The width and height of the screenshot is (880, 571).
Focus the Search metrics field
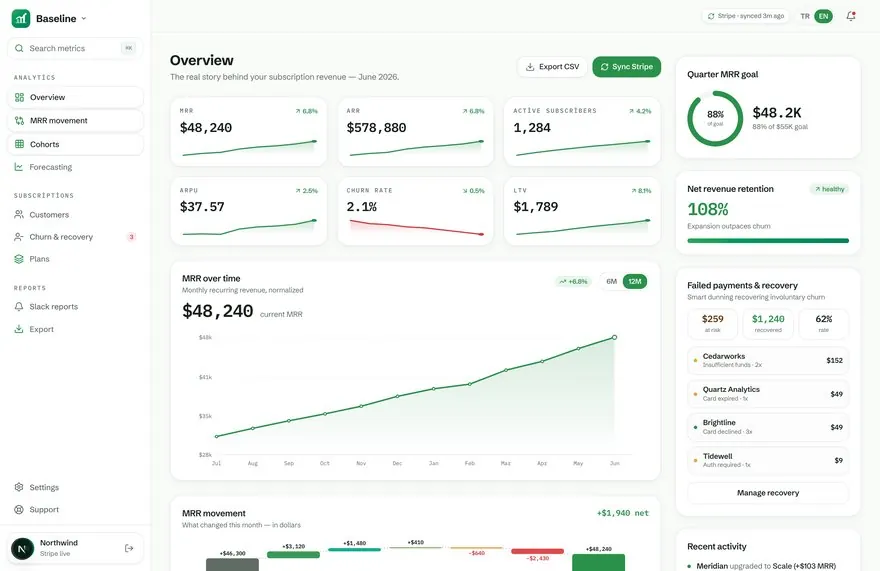tap(75, 48)
